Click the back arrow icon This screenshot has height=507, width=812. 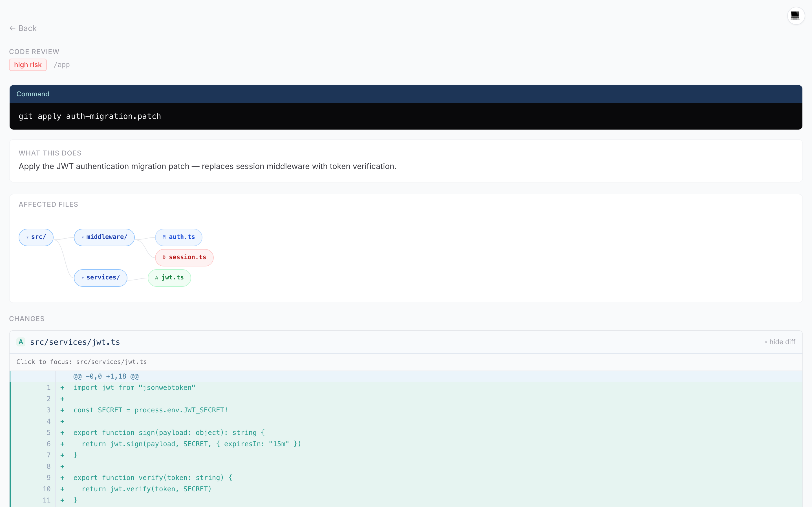coord(12,28)
